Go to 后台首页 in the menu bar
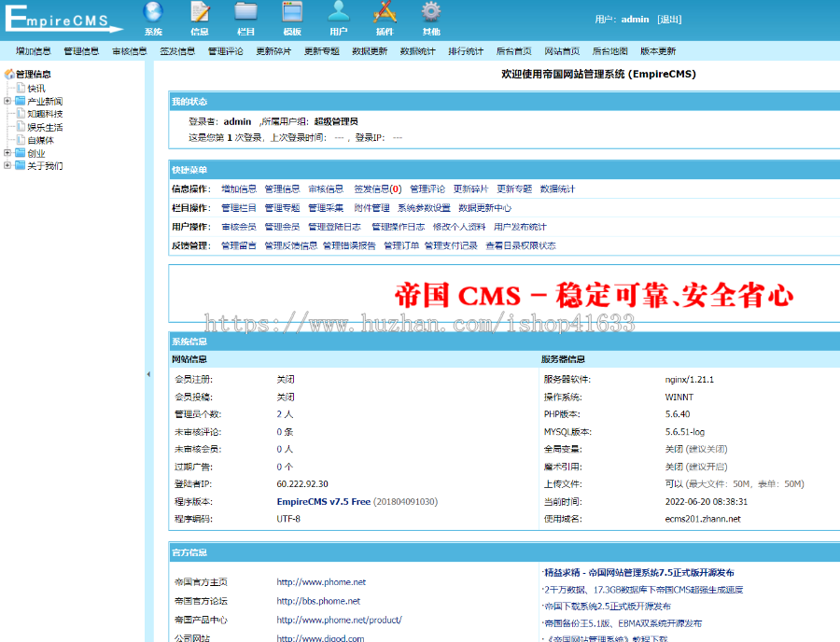The width and height of the screenshot is (840, 642). (x=513, y=51)
